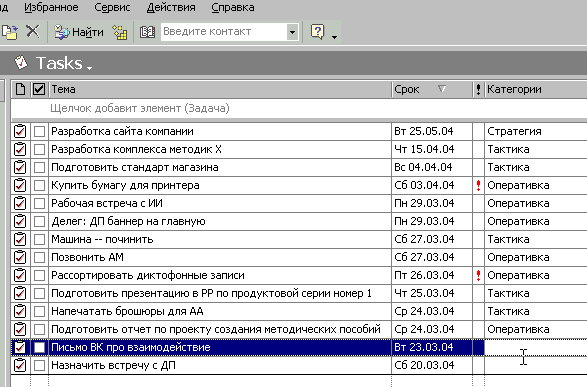Click task icon of 'Позвонить АМ'
This screenshot has width=587, height=387.
tap(20, 257)
